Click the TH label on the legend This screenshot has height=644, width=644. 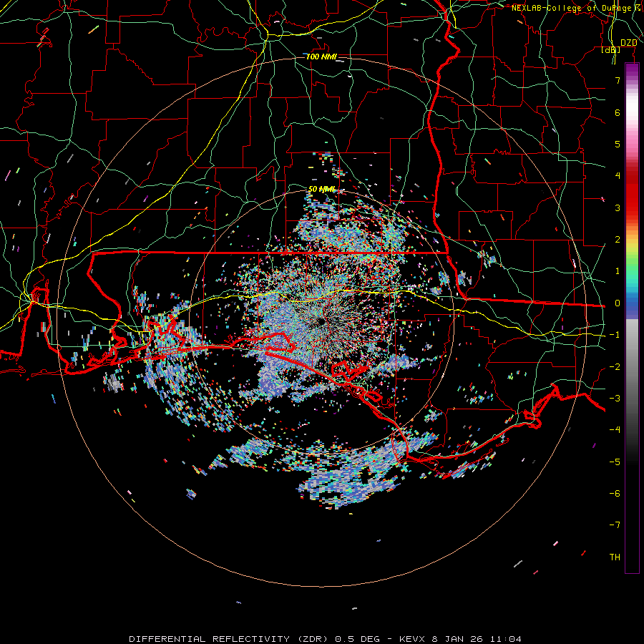615,557
